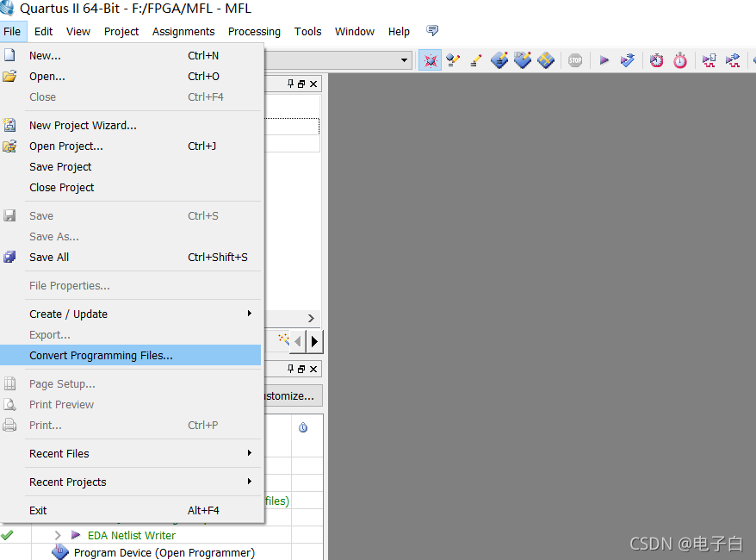The image size is (756, 560).
Task: Click the Save All disk icon
Action: click(9, 257)
